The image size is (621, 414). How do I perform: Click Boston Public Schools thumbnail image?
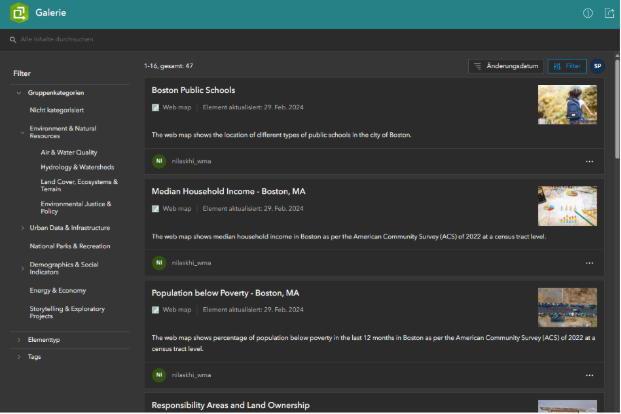(567, 105)
